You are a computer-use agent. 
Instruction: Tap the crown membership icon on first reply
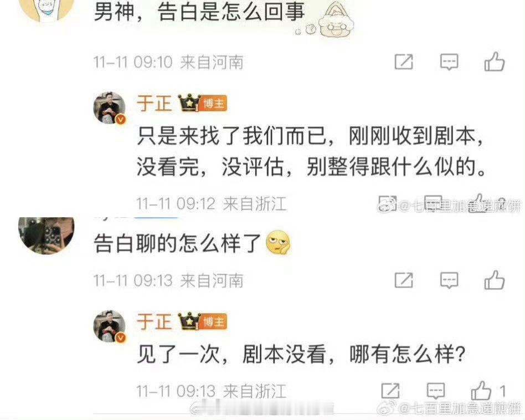point(189,103)
